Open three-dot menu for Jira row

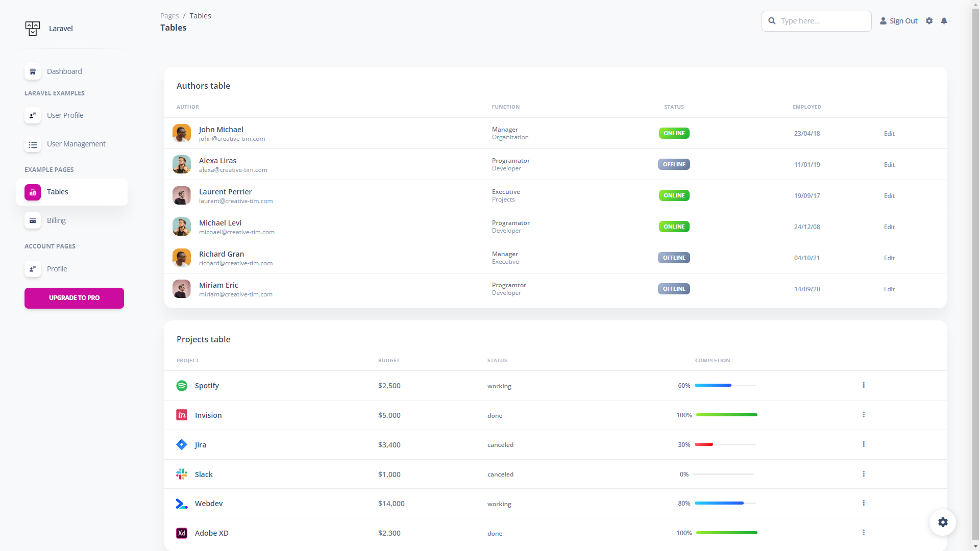(864, 444)
